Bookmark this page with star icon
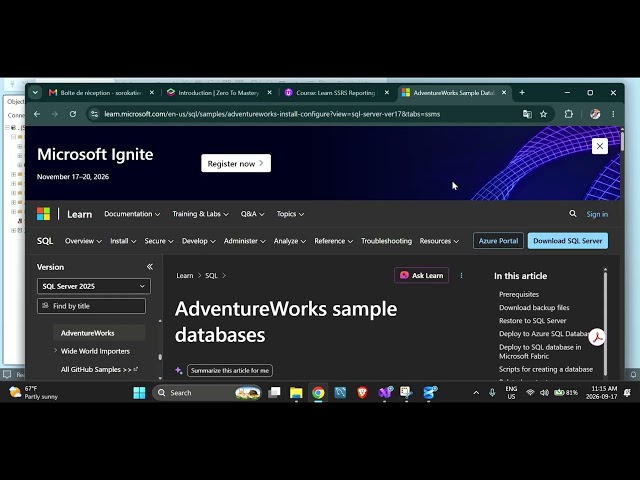The width and height of the screenshot is (640, 480). pyautogui.click(x=543, y=114)
